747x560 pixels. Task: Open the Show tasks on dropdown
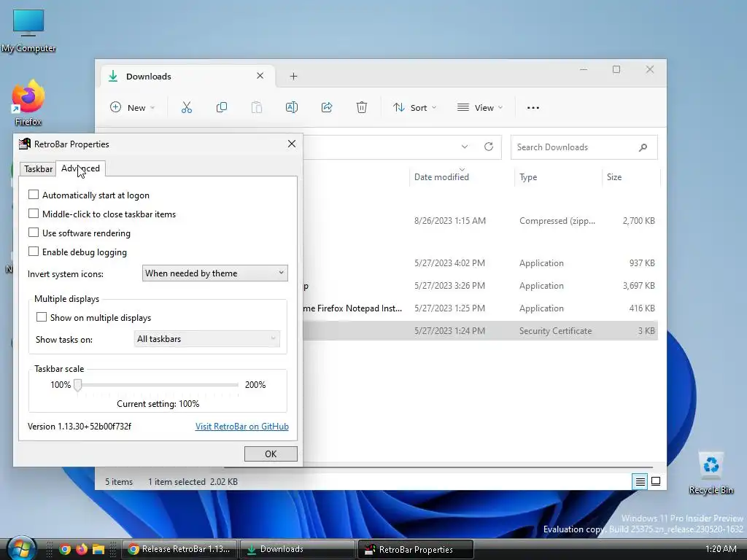(x=206, y=338)
